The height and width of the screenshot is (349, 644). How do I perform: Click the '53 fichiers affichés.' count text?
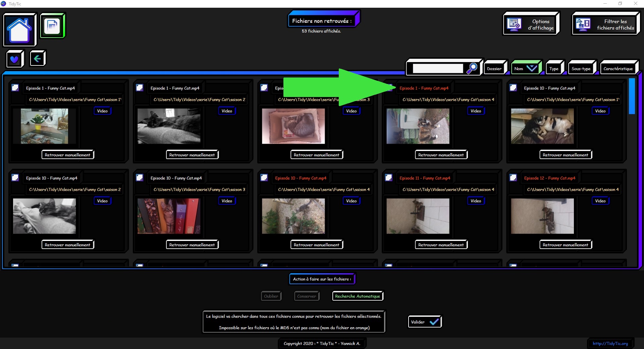tap(321, 31)
